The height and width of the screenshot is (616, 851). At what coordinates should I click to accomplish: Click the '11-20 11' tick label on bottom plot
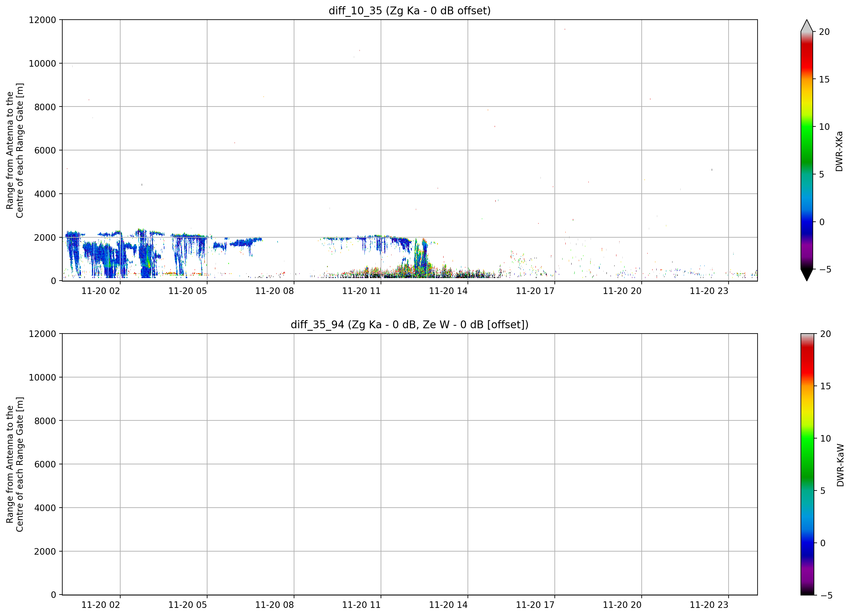tap(361, 605)
